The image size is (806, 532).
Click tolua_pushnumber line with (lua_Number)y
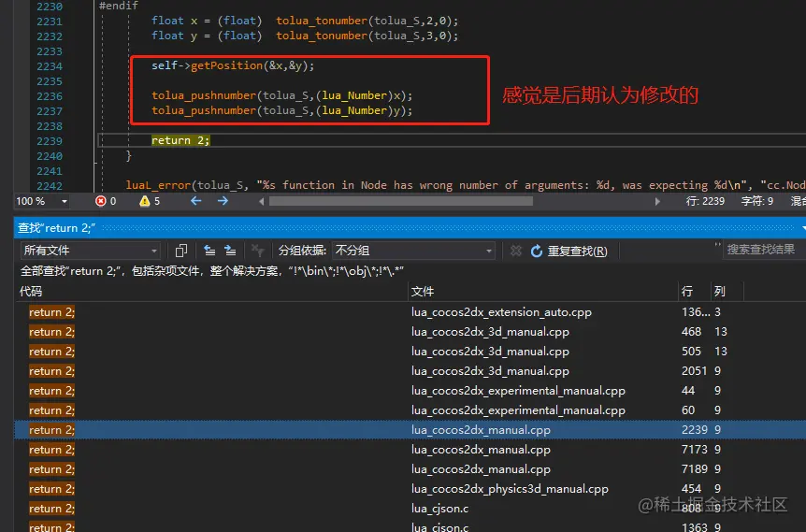coord(281,110)
